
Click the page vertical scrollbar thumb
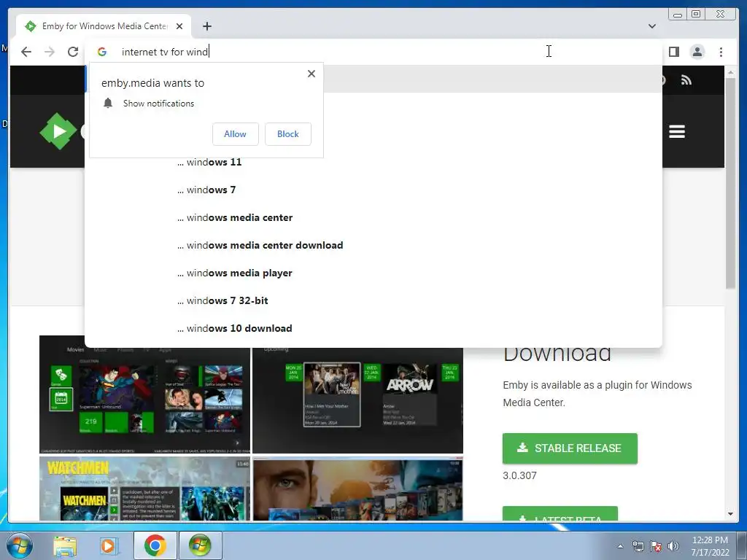tap(730, 183)
